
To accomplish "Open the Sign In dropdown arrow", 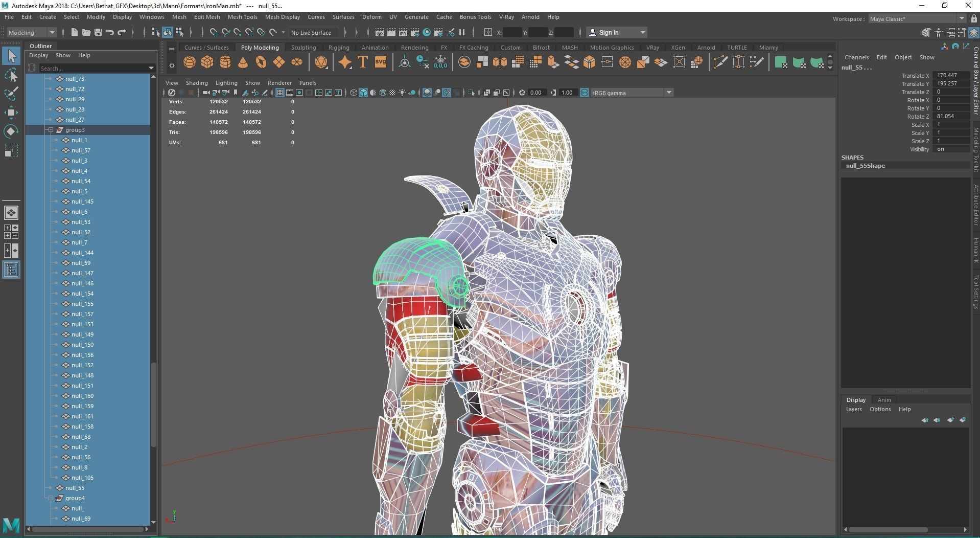I will pos(642,32).
